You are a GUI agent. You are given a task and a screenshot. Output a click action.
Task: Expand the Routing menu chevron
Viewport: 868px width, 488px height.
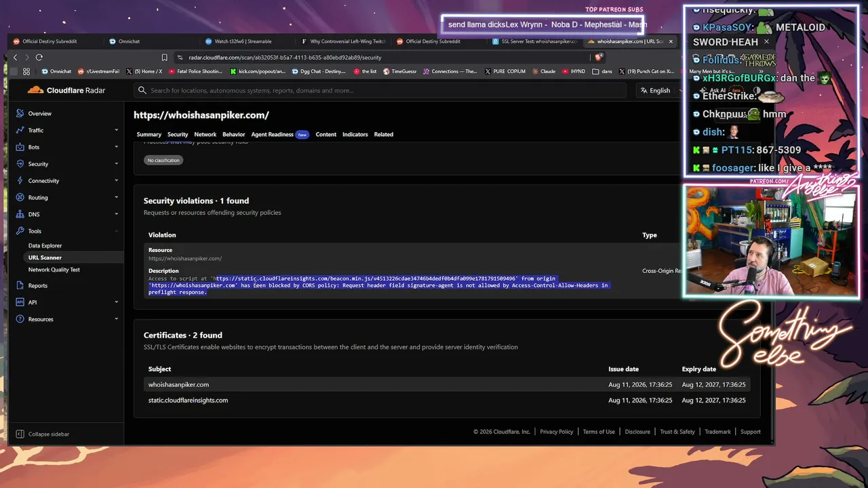coord(117,198)
